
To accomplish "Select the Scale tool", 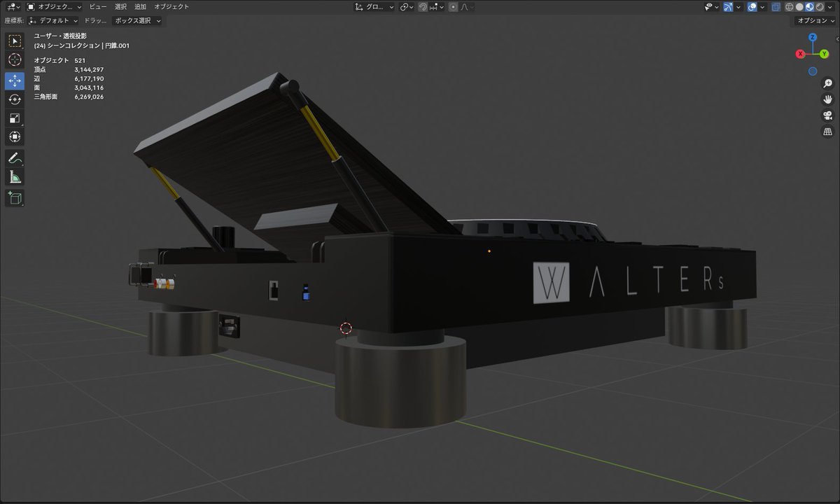I will click(x=15, y=118).
